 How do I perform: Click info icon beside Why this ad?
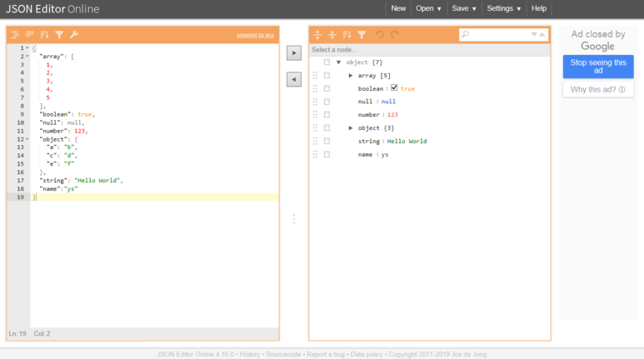click(x=622, y=90)
